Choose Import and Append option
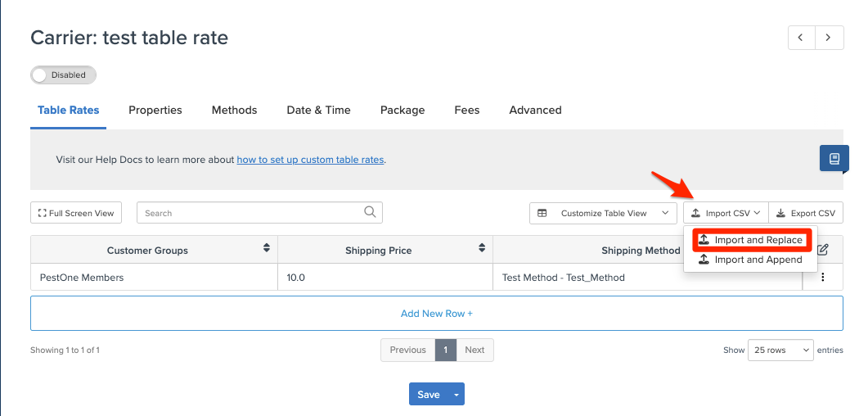This screenshot has width=868, height=416. pos(751,260)
